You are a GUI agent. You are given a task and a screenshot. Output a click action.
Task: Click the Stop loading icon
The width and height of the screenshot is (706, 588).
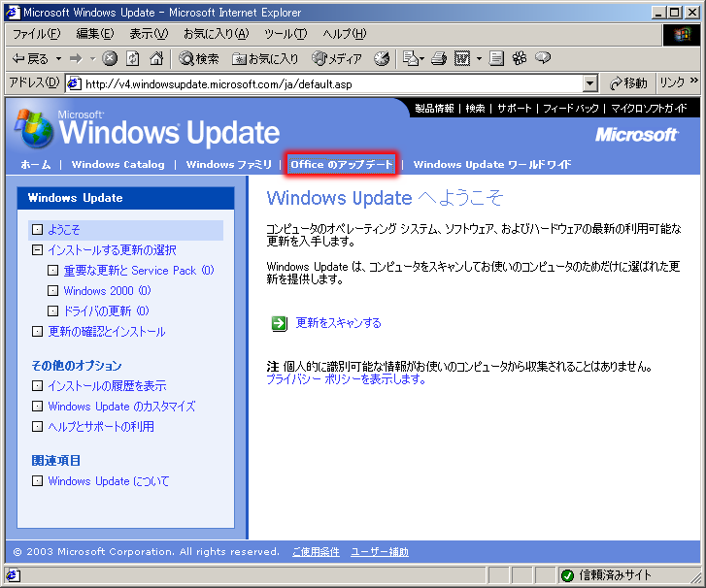point(110,58)
